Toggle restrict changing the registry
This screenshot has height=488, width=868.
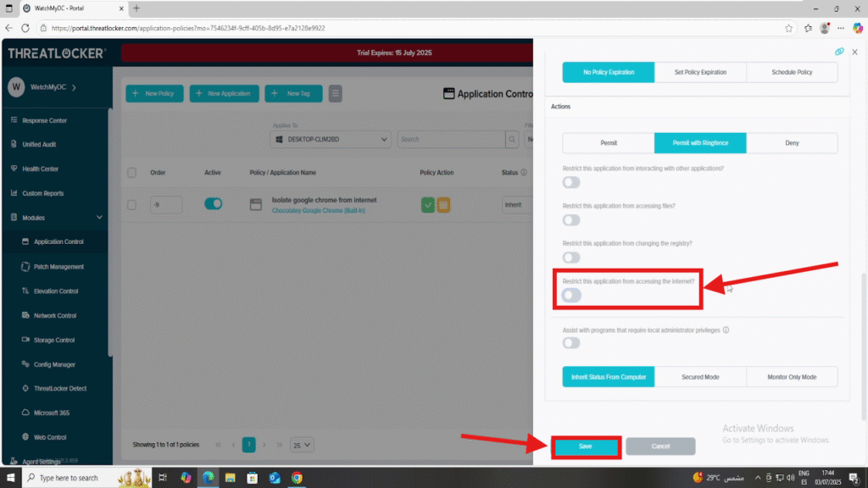[x=571, y=258]
